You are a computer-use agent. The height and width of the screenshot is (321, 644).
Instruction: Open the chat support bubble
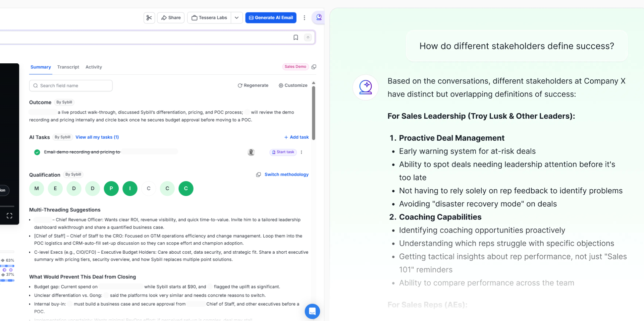312,311
